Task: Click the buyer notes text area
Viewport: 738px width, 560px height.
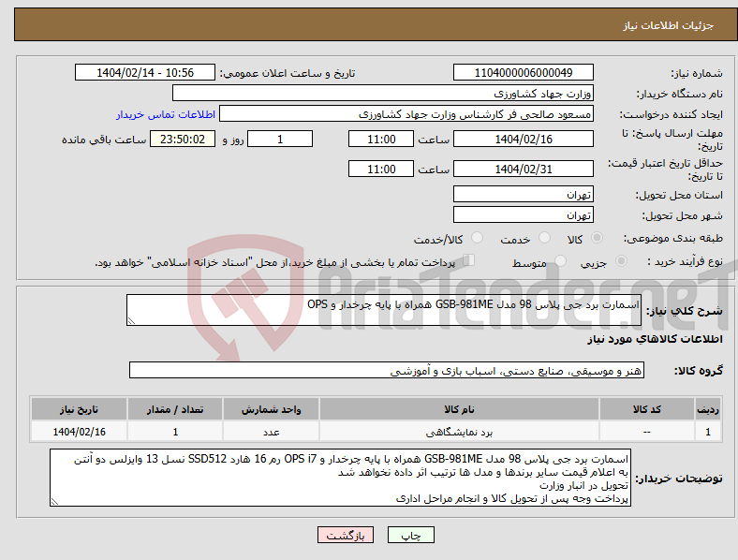Action: click(x=340, y=478)
